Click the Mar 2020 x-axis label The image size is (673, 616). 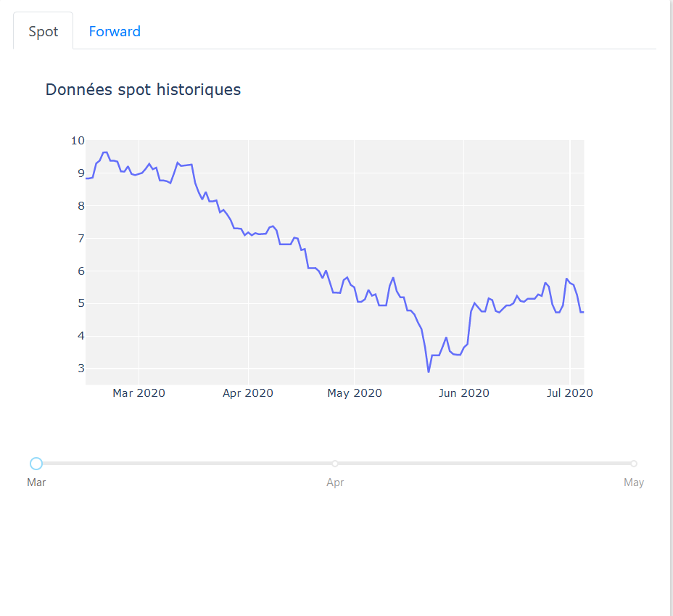coord(139,393)
